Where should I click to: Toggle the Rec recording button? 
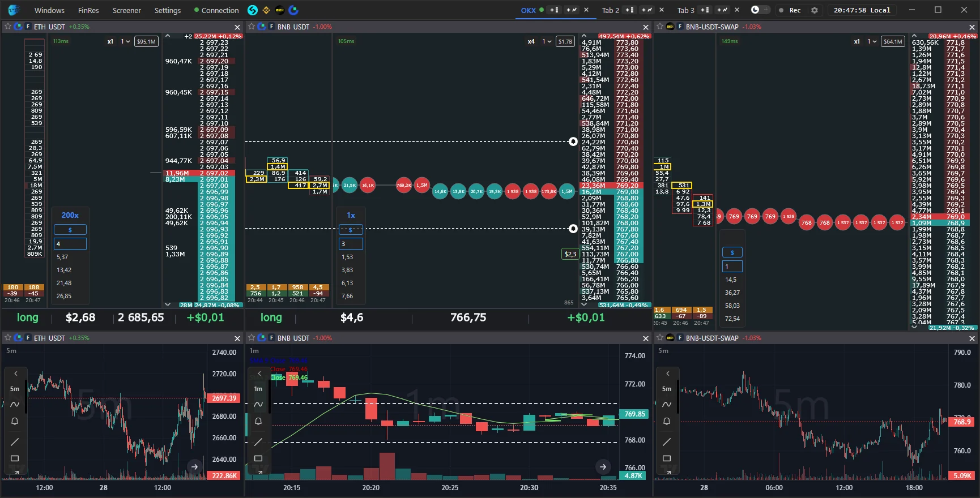click(790, 10)
